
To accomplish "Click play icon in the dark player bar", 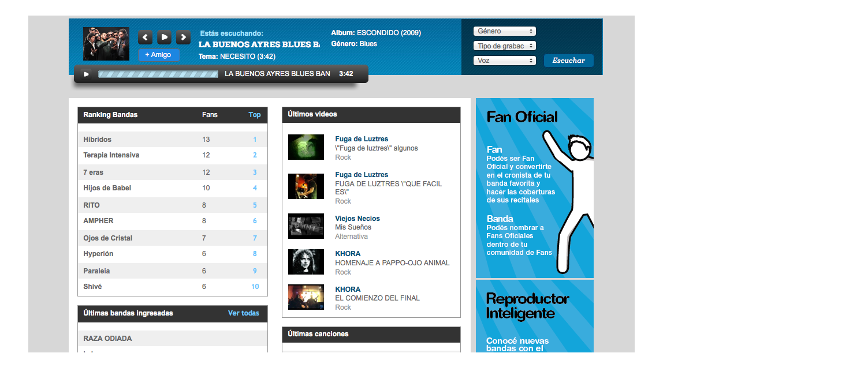I will point(85,74).
